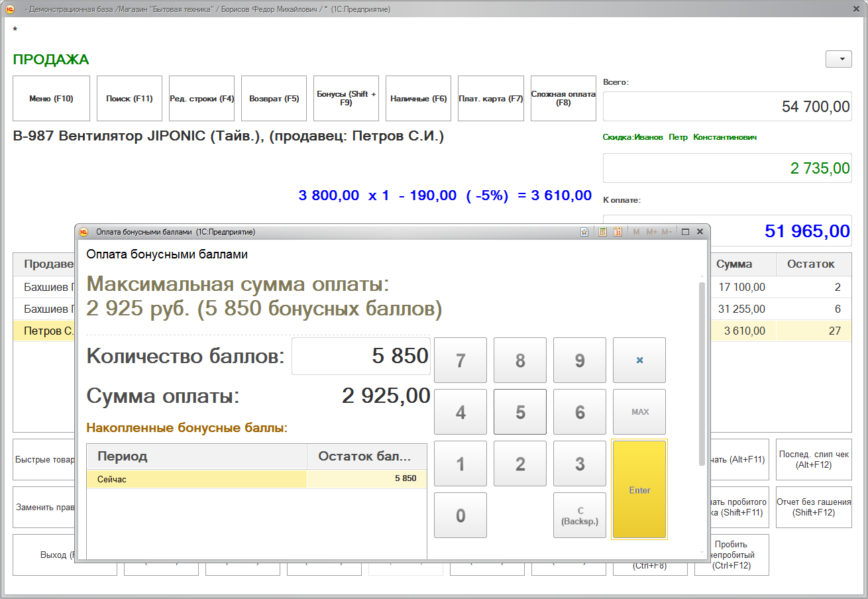This screenshot has width=868, height=599.
Task: Choose Плат. карта (F7) payment
Action: click(491, 99)
